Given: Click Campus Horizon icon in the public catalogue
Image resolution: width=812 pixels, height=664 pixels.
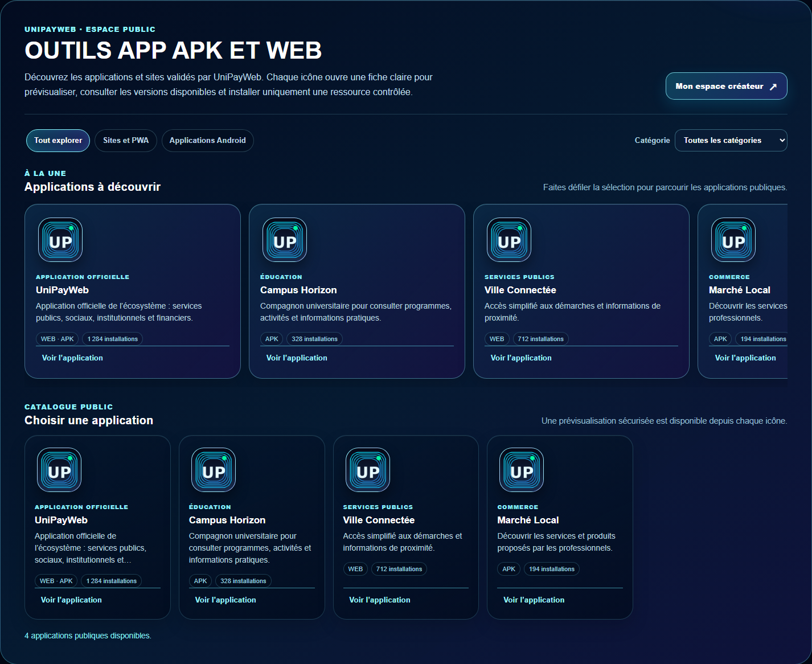Looking at the screenshot, I should click(x=214, y=470).
